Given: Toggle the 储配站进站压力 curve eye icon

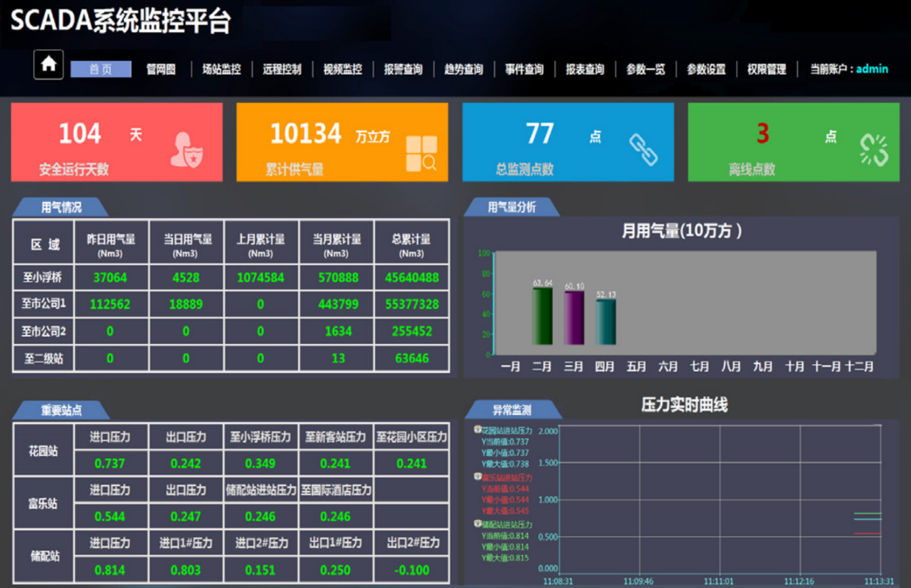Looking at the screenshot, I should [x=478, y=524].
